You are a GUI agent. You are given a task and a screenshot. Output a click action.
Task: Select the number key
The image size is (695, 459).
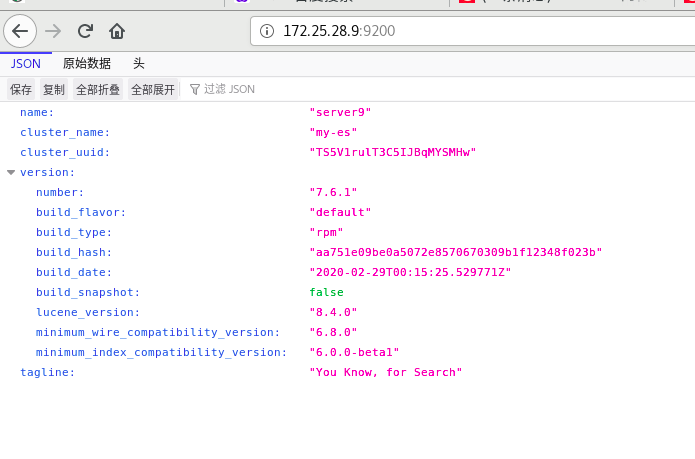(x=60, y=192)
